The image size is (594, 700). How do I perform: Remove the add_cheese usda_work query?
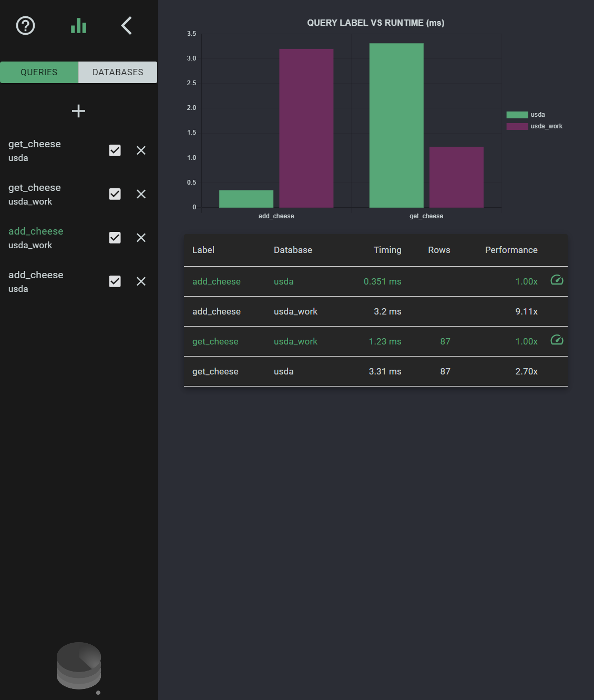pyautogui.click(x=141, y=238)
